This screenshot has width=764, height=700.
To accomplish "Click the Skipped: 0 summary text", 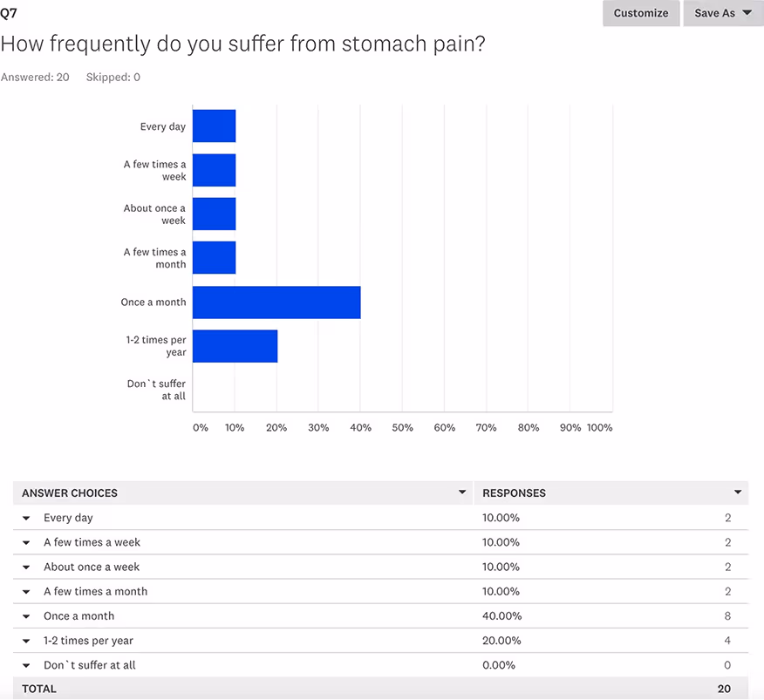I will (113, 77).
